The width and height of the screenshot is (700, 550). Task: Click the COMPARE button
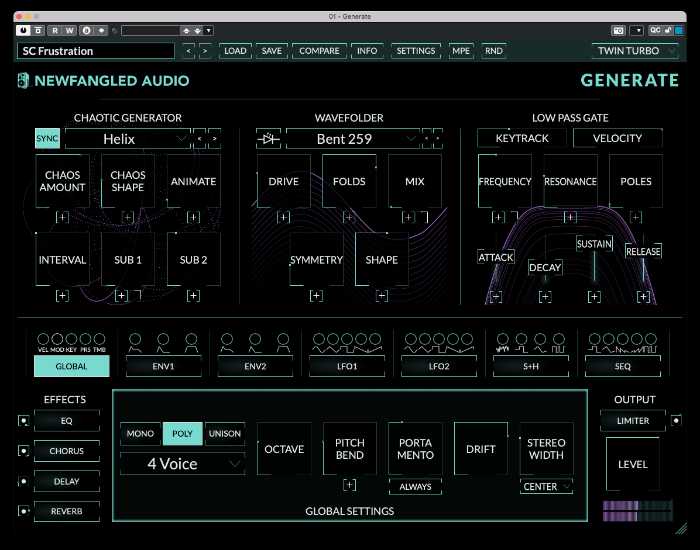(319, 51)
